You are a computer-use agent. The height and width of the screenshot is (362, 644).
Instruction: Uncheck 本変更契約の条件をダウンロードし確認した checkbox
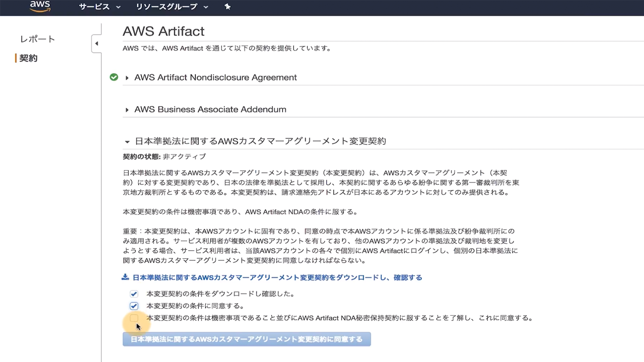134,294
